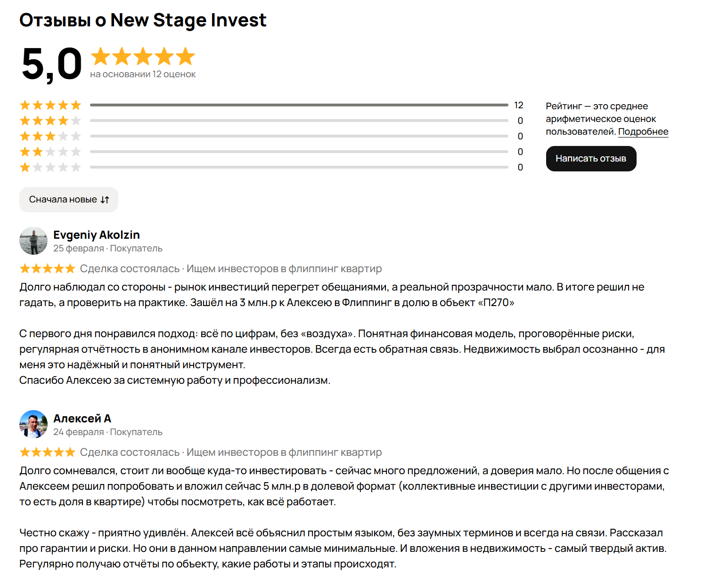The width and height of the screenshot is (728, 582).
Task: Click the sort direction arrows icon
Action: 105,200
